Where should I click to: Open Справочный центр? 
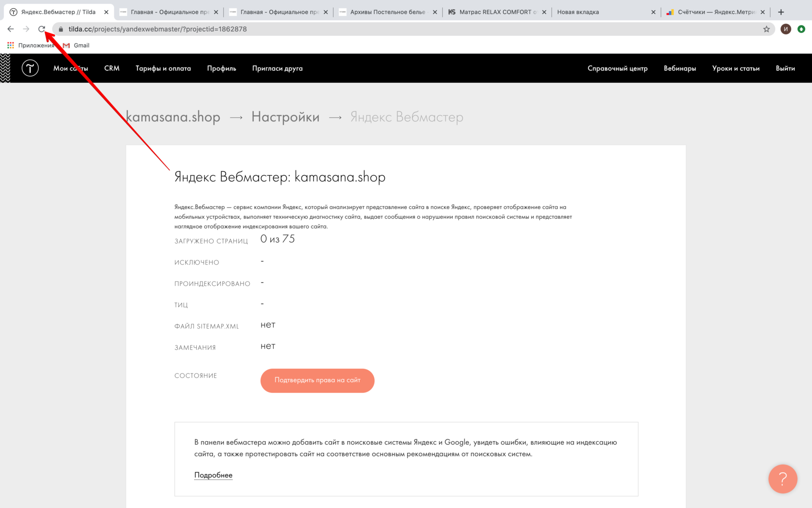tap(618, 68)
